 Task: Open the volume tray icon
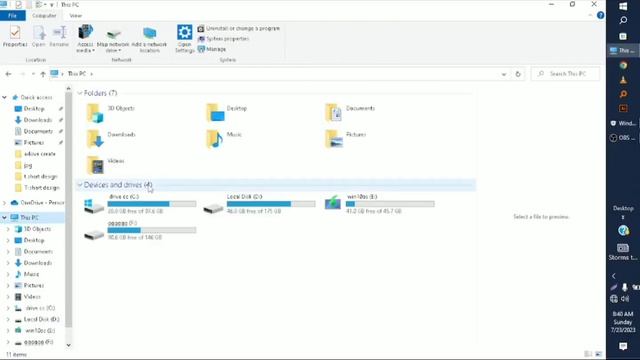[x=625, y=299]
